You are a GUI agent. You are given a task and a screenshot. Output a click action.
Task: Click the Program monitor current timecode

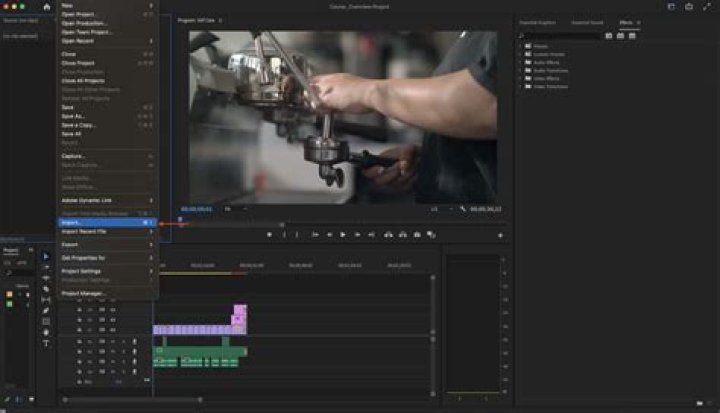coord(197,209)
